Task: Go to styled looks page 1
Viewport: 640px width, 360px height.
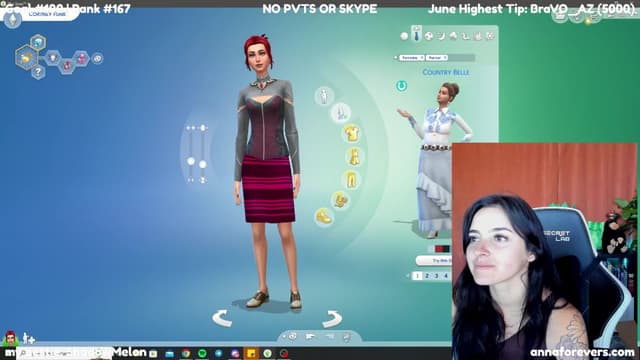Action: (x=417, y=276)
